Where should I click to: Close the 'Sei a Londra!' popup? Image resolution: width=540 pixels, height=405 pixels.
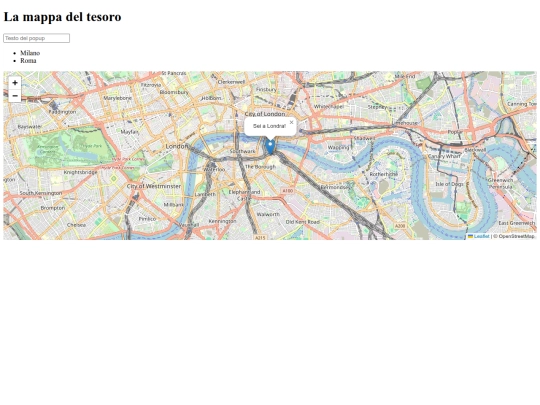click(291, 122)
